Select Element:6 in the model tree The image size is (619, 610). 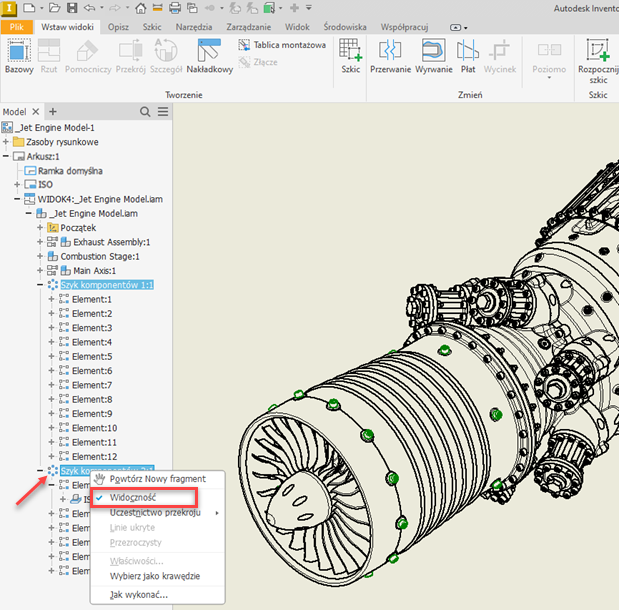point(92,371)
